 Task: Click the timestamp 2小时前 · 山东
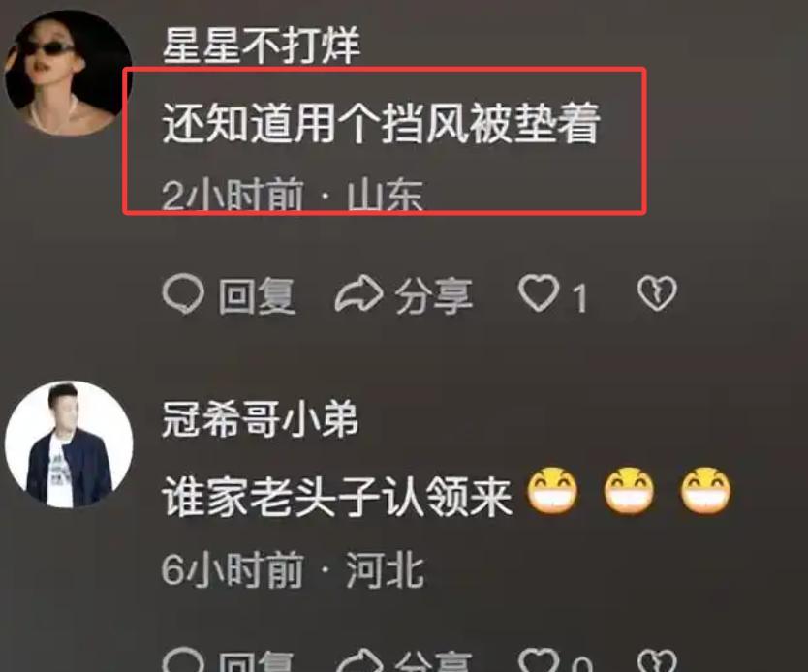coord(293,195)
